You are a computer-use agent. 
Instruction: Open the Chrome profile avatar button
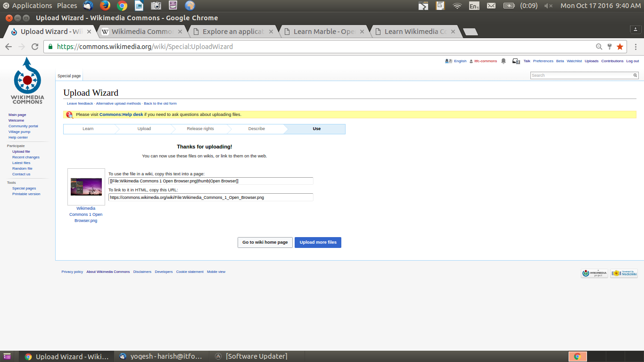[636, 29]
